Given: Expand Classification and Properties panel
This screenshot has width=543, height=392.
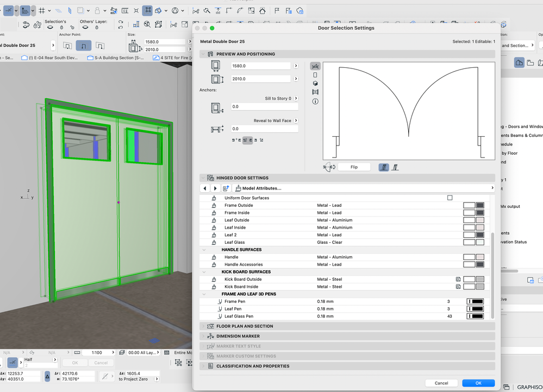Looking at the screenshot, I should coord(253,366).
